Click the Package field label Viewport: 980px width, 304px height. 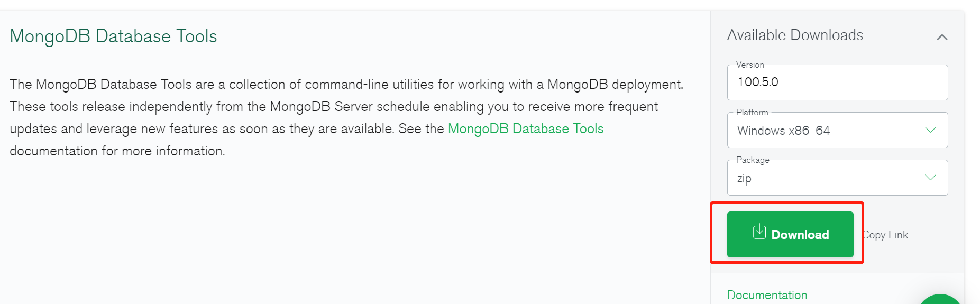753,160
